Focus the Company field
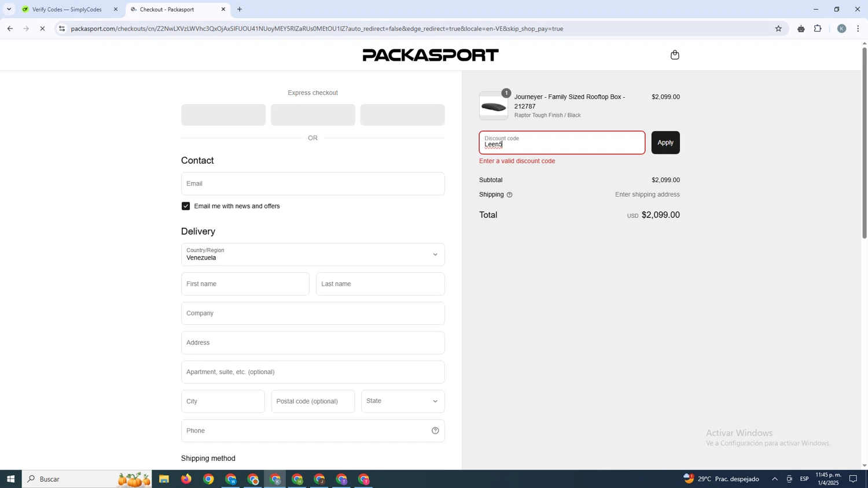 pyautogui.click(x=312, y=313)
